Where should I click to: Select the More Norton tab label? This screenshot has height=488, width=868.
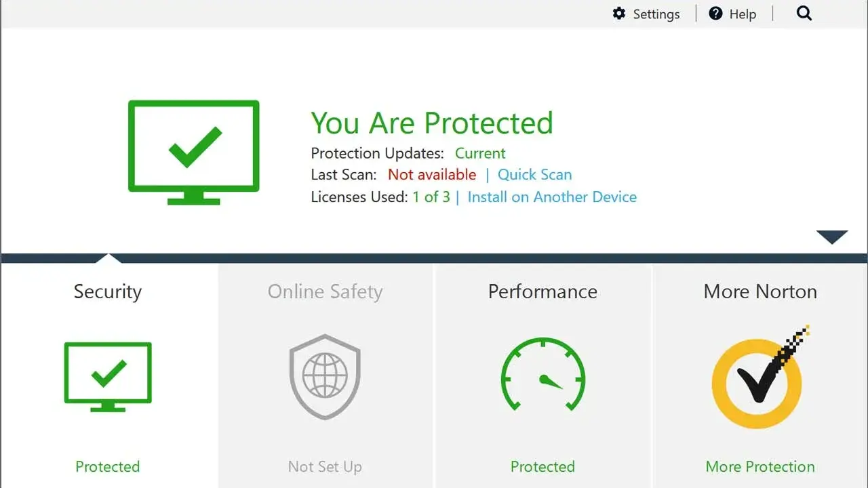760,291
